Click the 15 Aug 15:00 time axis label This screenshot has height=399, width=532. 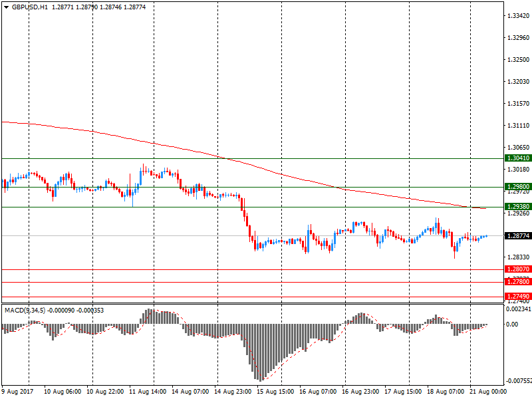(275, 392)
